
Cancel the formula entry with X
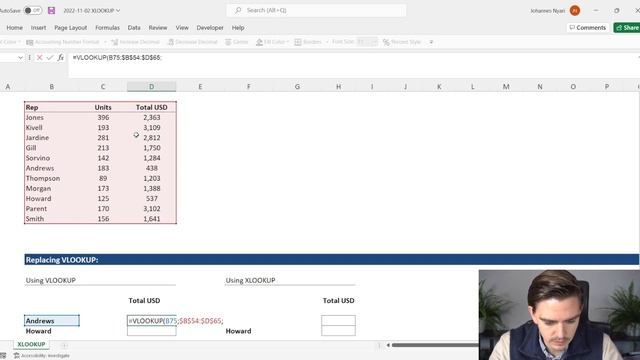tap(40, 58)
